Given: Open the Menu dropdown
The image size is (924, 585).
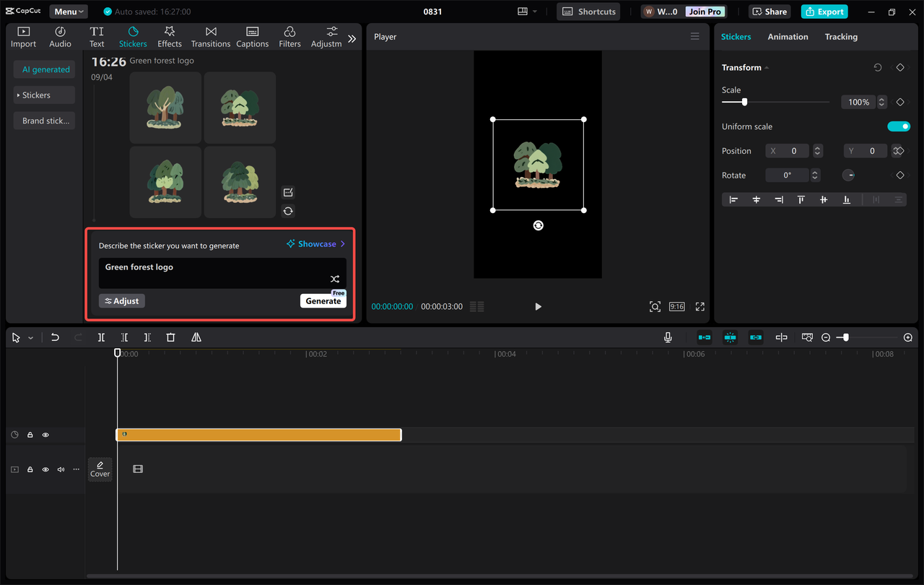Looking at the screenshot, I should tap(68, 11).
